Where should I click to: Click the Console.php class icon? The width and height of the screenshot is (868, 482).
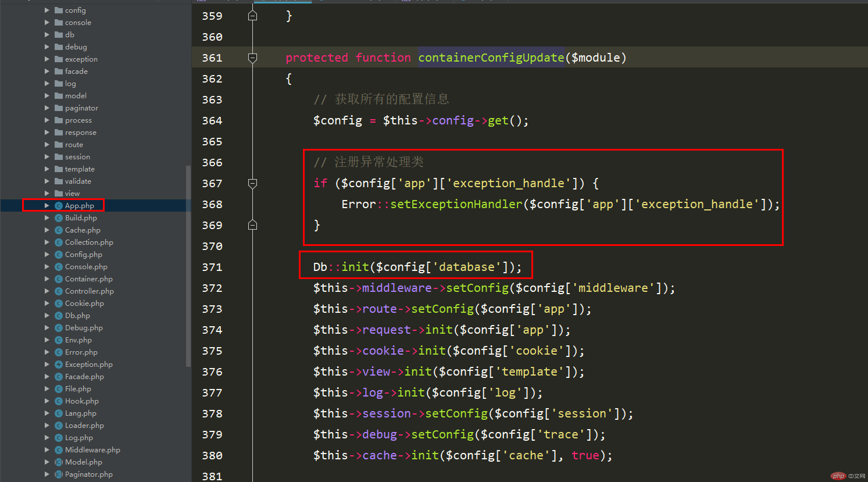click(59, 266)
